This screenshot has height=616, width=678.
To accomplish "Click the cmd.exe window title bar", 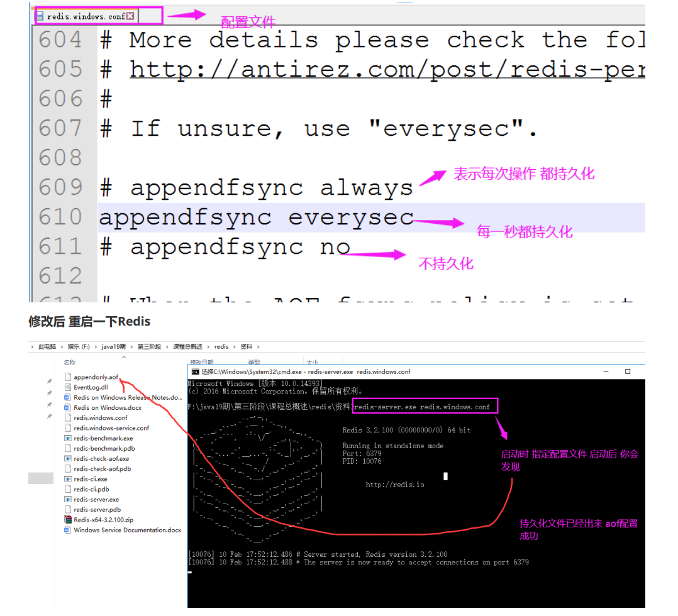I will (x=416, y=371).
